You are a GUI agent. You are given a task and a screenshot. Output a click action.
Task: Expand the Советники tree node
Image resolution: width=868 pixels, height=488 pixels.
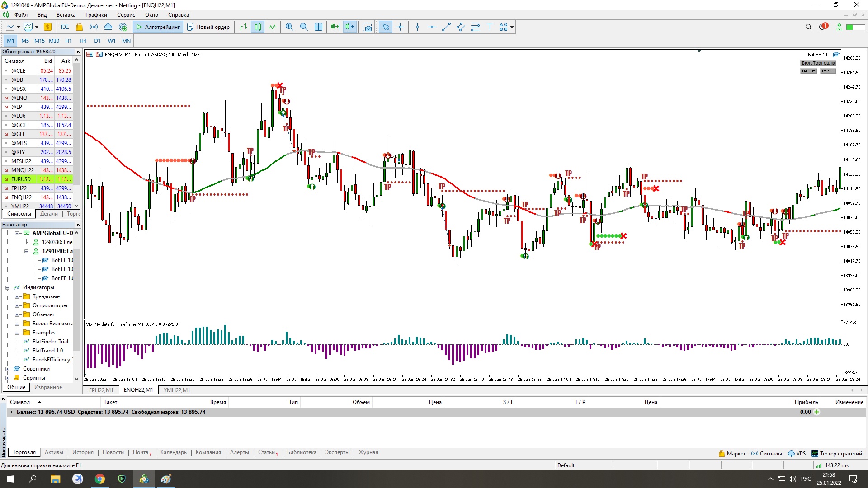[8, 369]
